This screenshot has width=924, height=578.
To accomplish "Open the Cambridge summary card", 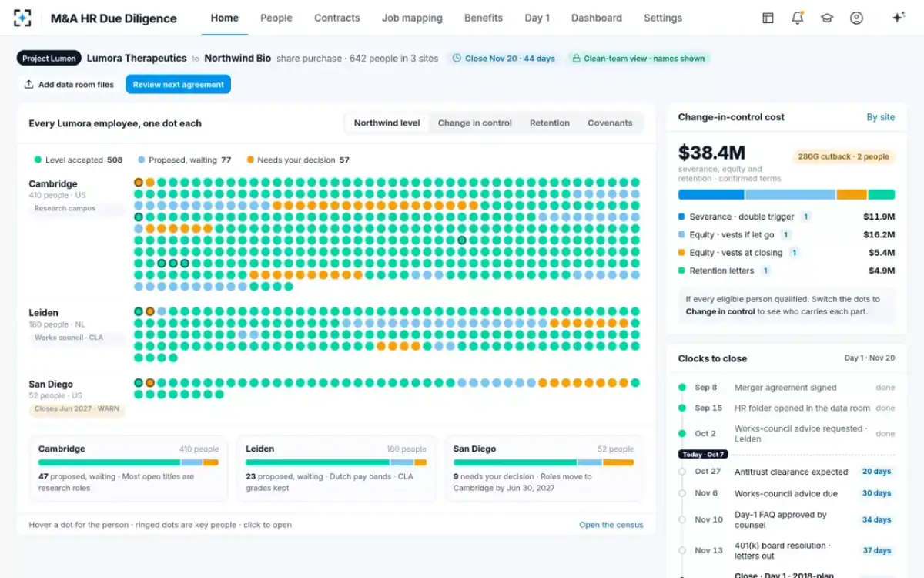I will pos(128,469).
